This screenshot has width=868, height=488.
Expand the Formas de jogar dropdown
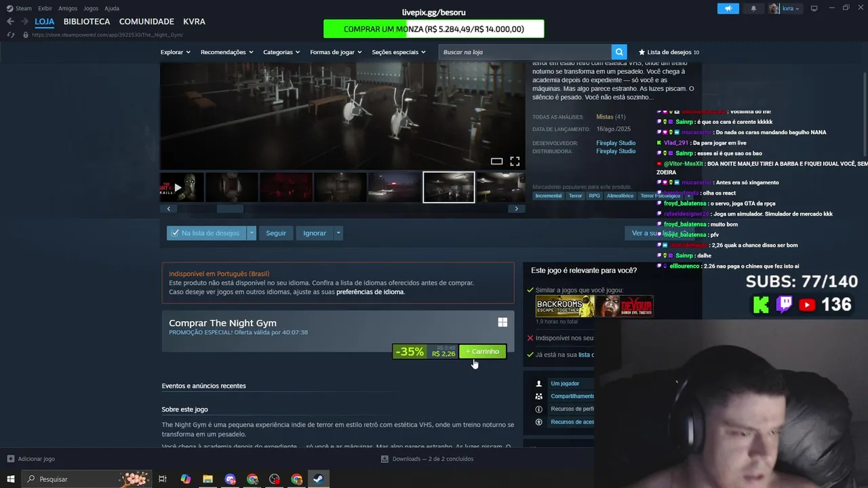336,52
